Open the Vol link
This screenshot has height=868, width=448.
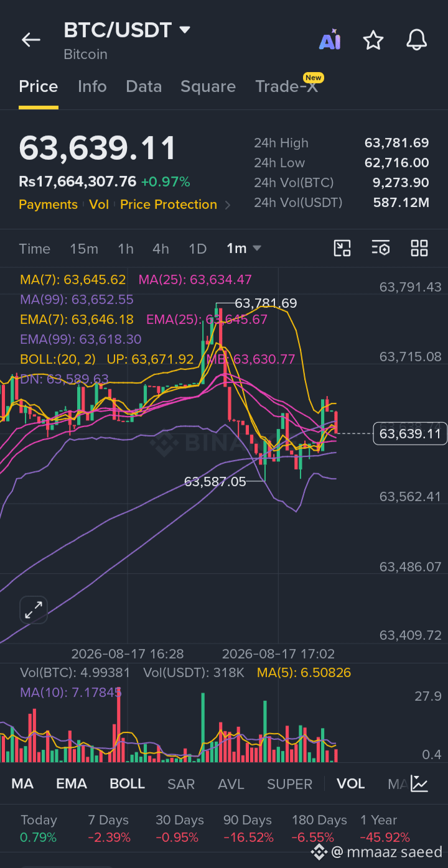coord(99,205)
